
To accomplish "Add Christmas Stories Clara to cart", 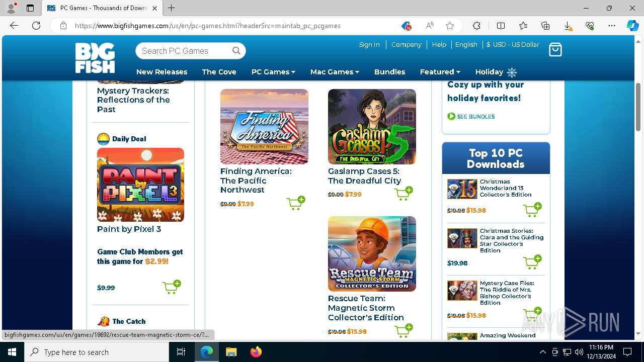I will pos(532,262).
